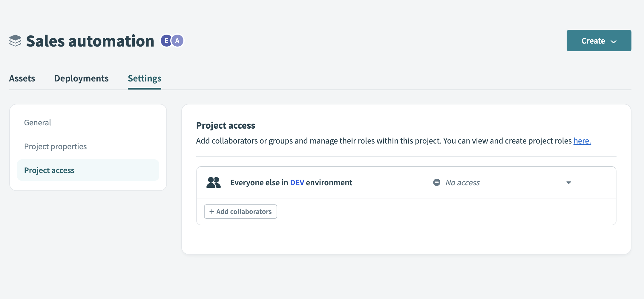
Task: Click the 'Project access' section heading
Action: pos(226,126)
